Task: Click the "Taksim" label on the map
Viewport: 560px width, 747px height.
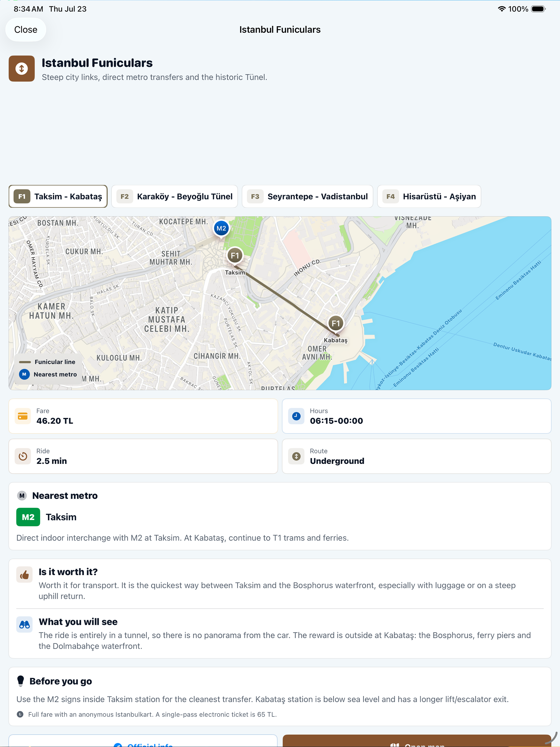Action: pos(235,273)
